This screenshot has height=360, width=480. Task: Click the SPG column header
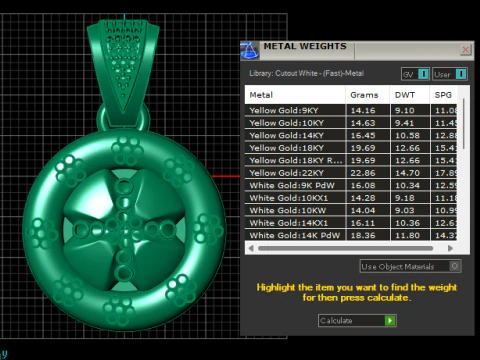(443, 95)
